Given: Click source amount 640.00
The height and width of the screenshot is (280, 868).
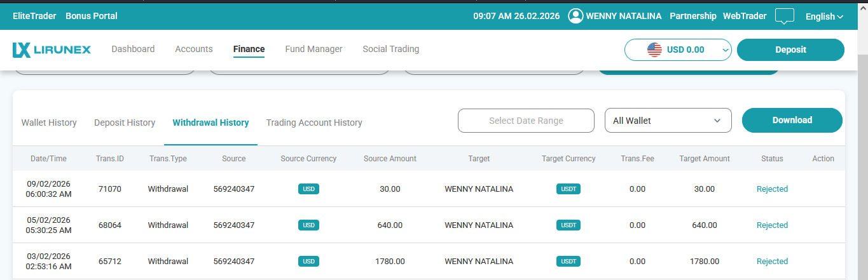Looking at the screenshot, I should (390, 225).
